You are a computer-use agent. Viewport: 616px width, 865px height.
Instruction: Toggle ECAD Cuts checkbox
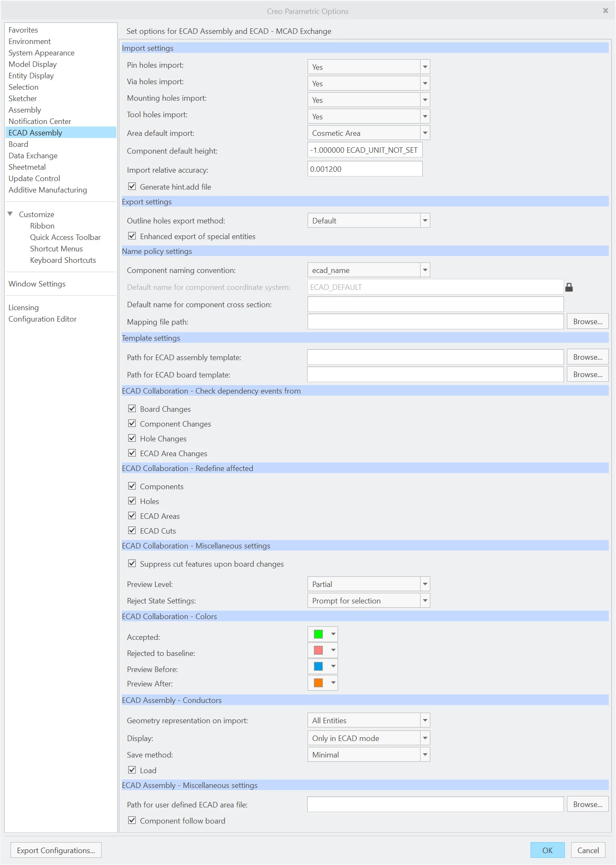132,531
